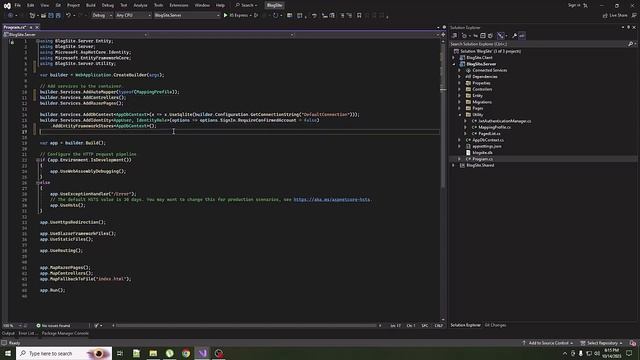The height and width of the screenshot is (360, 640).
Task: Collapse the else code block
Action: point(38,183)
